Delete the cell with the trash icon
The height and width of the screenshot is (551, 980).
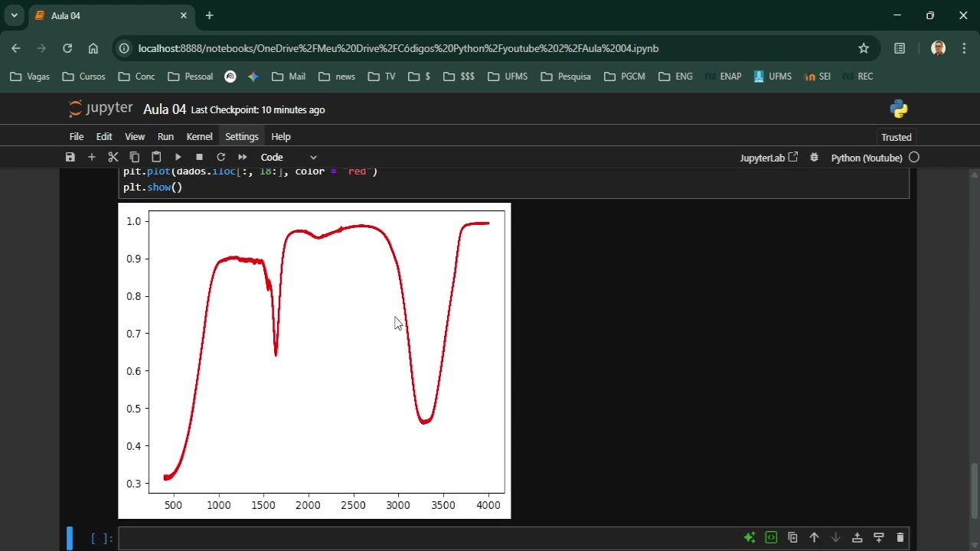(x=900, y=538)
